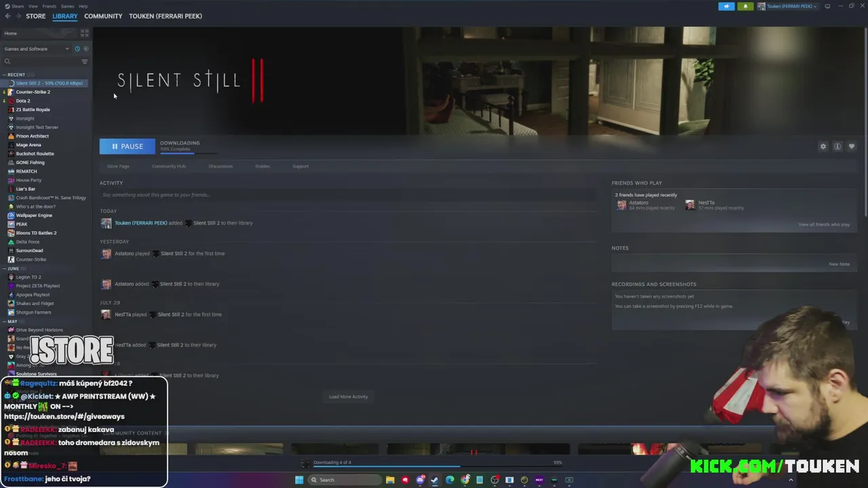
Task: Open friend NesTTa in Friends Who Play
Action: 713,205
